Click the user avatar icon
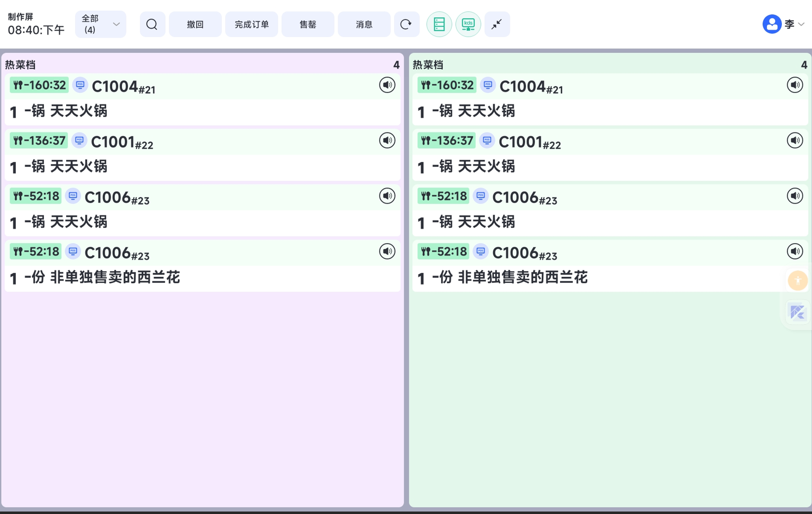 point(771,24)
